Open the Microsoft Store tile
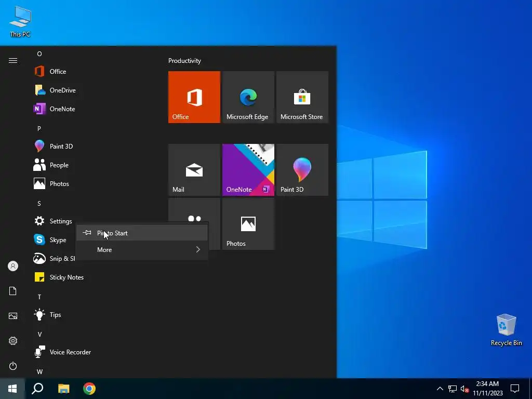Image resolution: width=532 pixels, height=399 pixels. 302,97
